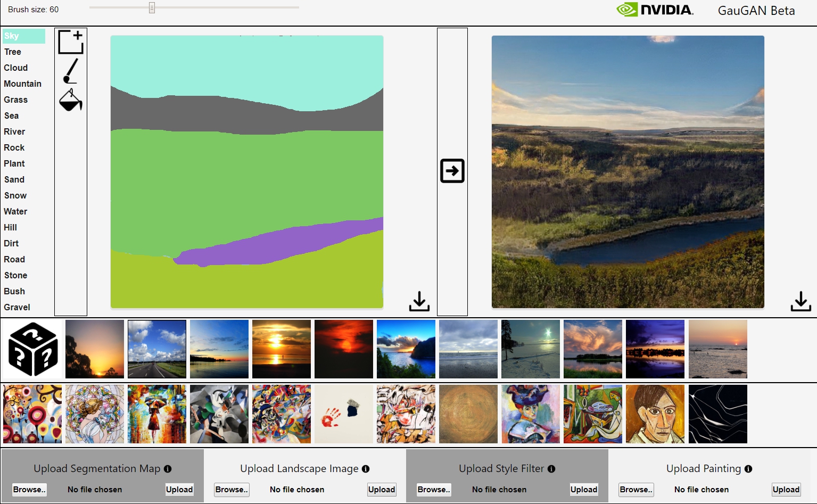
Task: Select the paint bucket fill tool
Action: pos(71,100)
